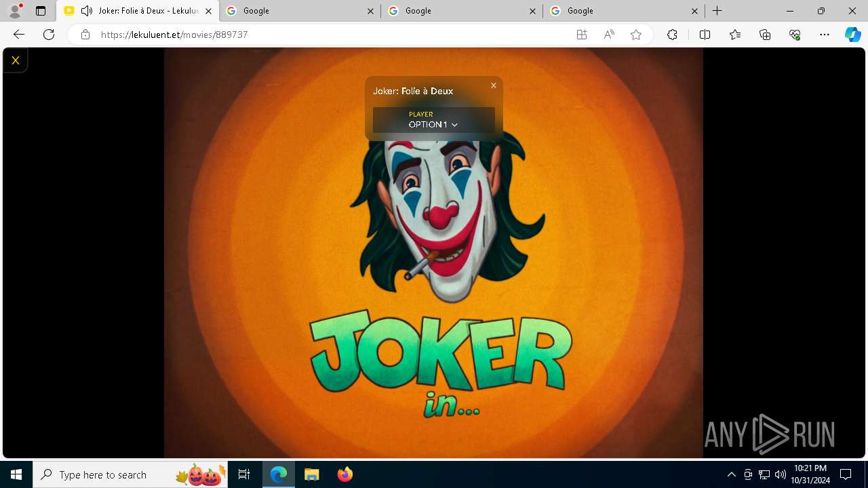Click the Type here to search box
The width and height of the screenshot is (868, 488).
pos(130,474)
